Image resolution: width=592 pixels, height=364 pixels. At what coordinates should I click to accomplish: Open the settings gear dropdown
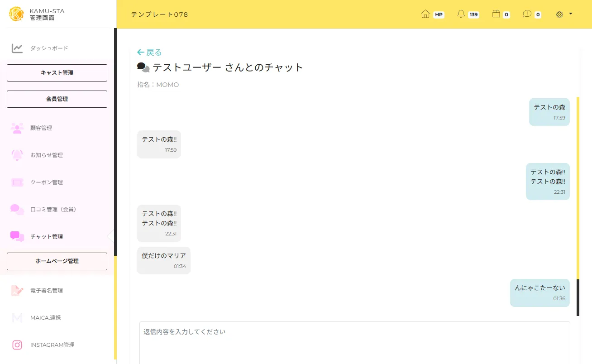pos(563,14)
